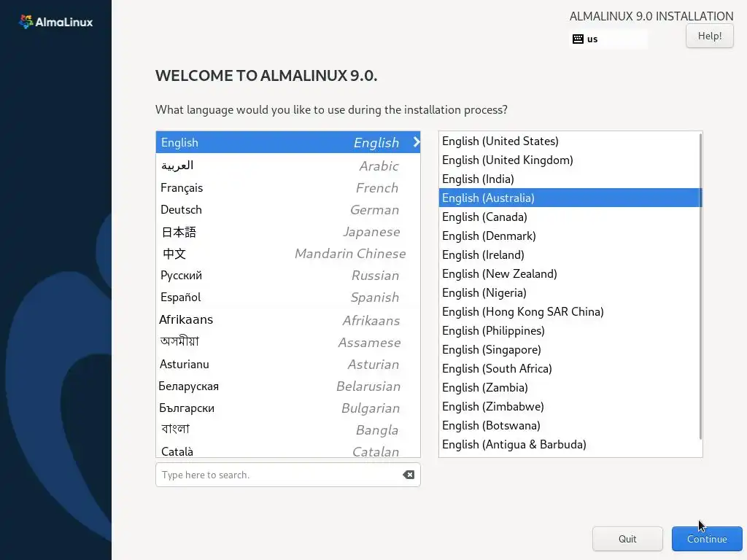The image size is (747, 560).
Task: Select English (Canada) locale
Action: (x=569, y=217)
